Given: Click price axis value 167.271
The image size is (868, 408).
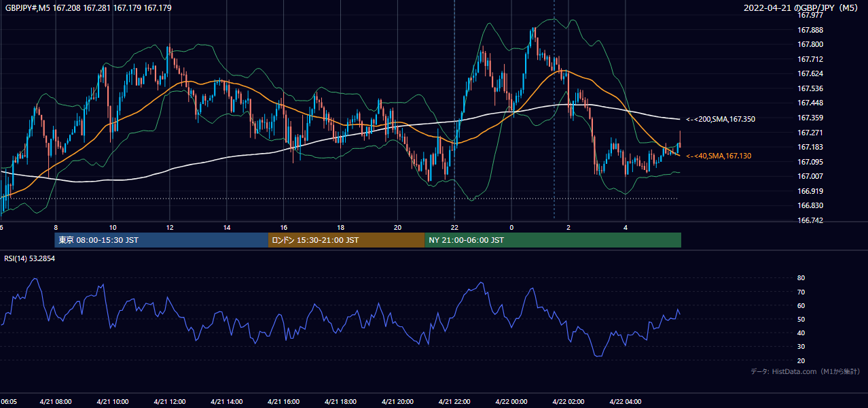Looking at the screenshot, I should click(x=810, y=133).
